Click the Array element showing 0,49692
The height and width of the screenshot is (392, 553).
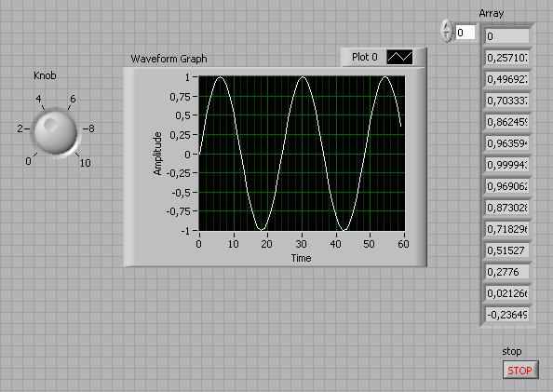pyautogui.click(x=507, y=79)
